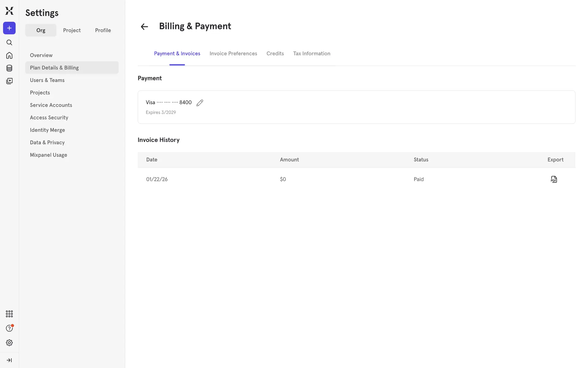The width and height of the screenshot is (588, 368).
Task: Expand the collapsed sidebar arrow
Action: coord(9,360)
